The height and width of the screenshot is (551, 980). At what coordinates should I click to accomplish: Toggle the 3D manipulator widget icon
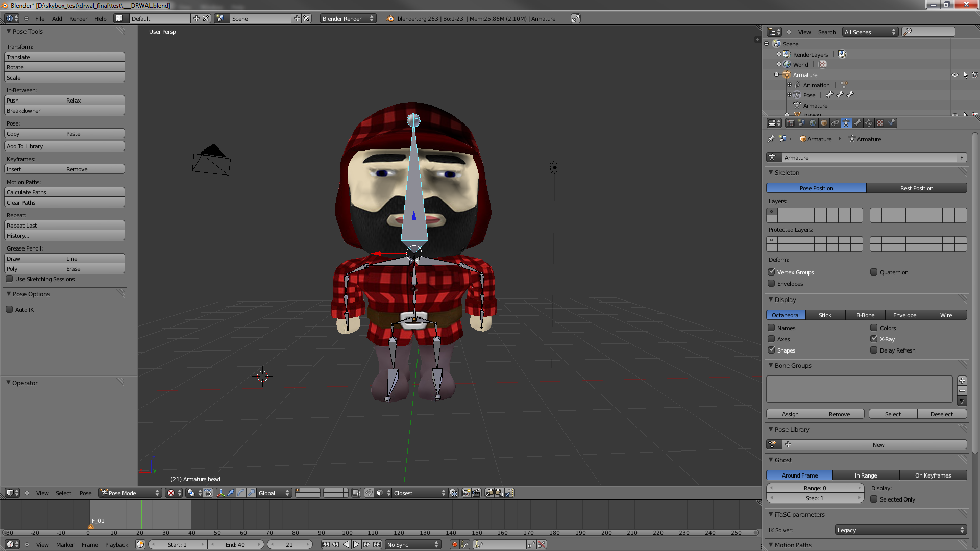(x=220, y=493)
